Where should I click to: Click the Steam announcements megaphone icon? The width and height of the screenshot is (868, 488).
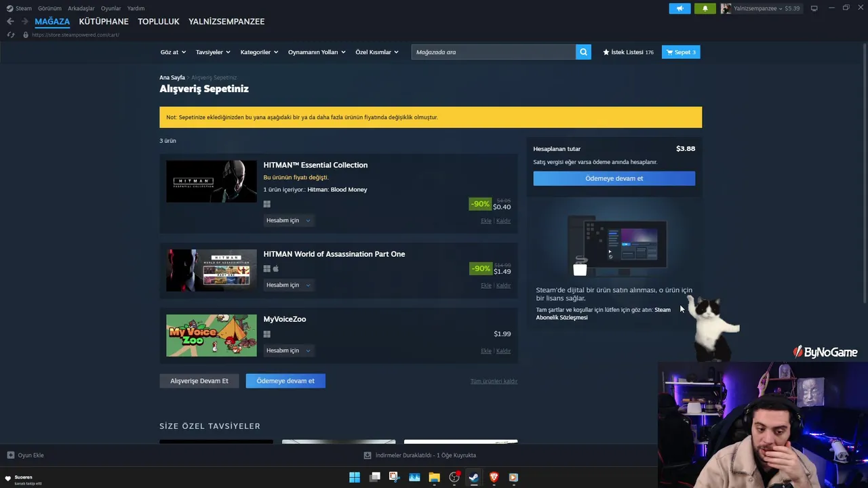click(679, 8)
